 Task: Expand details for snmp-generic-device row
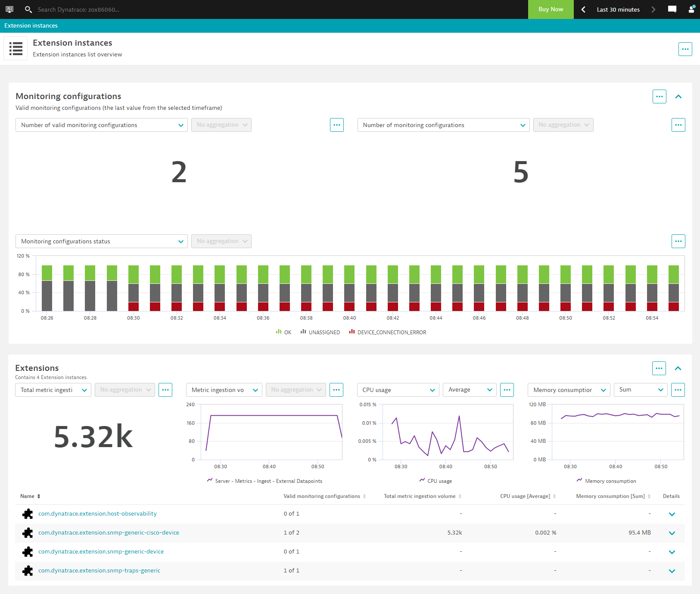pos(672,552)
